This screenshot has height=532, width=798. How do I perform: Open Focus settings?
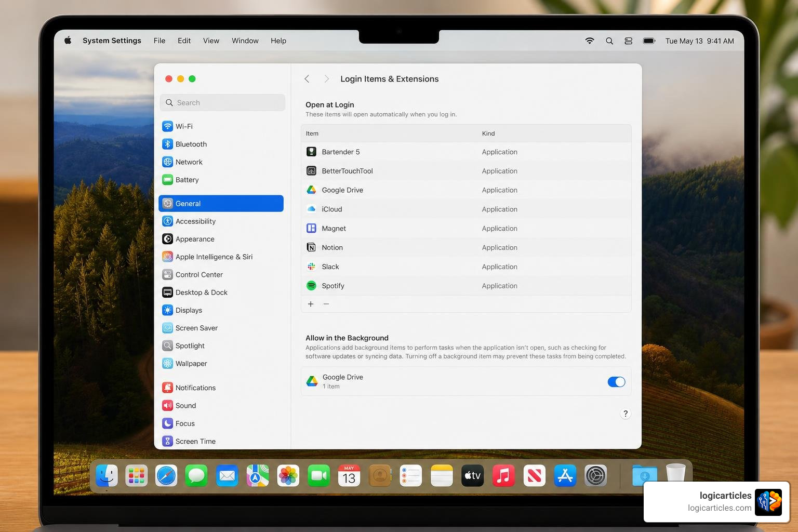pos(221,423)
